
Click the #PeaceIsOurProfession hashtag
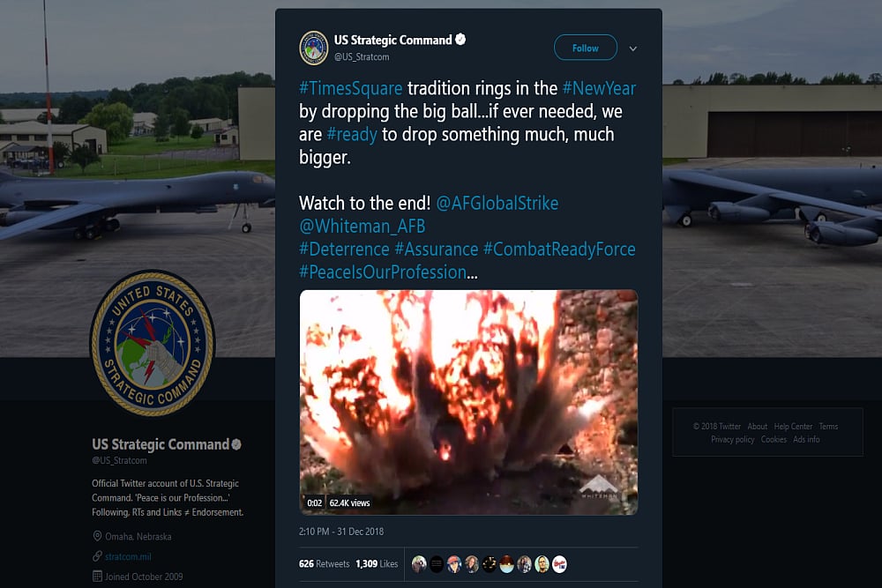click(x=383, y=272)
